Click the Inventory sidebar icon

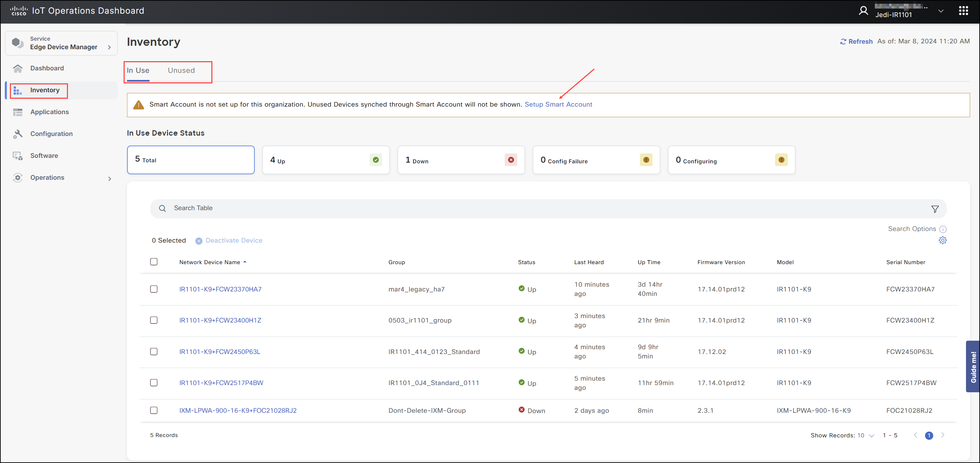(x=17, y=91)
